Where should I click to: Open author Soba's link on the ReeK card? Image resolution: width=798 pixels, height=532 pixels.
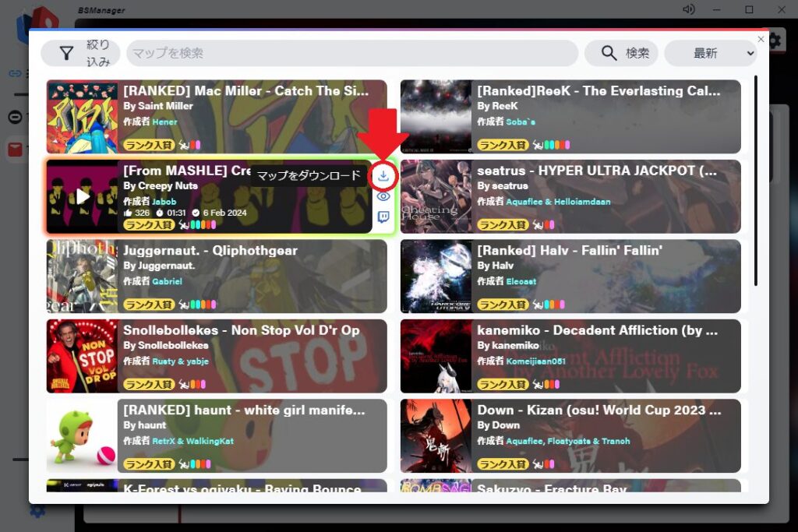tap(520, 122)
